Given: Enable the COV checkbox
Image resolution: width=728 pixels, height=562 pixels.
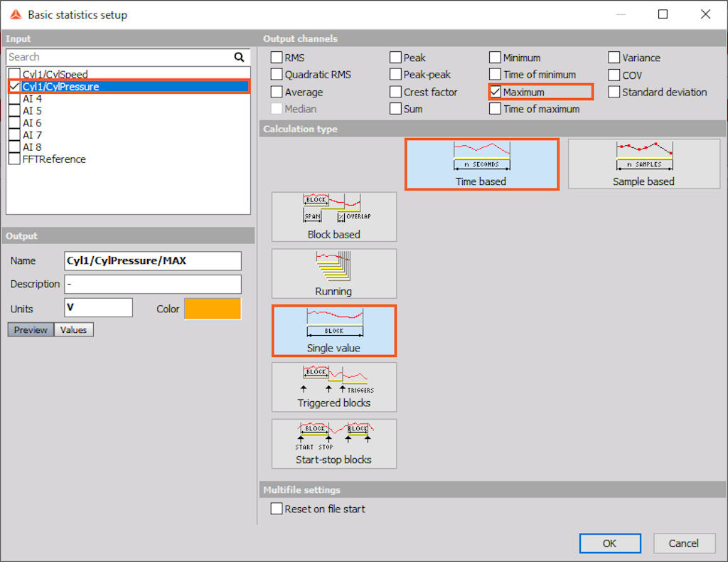Looking at the screenshot, I should [614, 75].
